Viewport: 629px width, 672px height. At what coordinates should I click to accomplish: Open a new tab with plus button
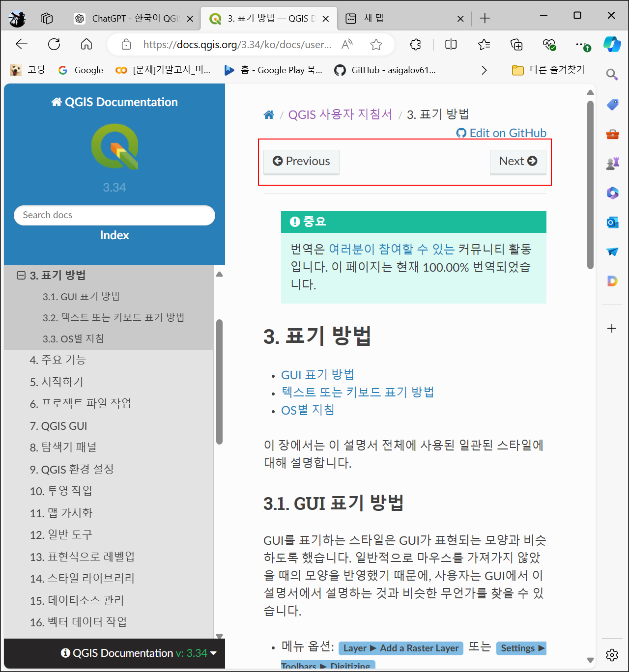pos(485,19)
